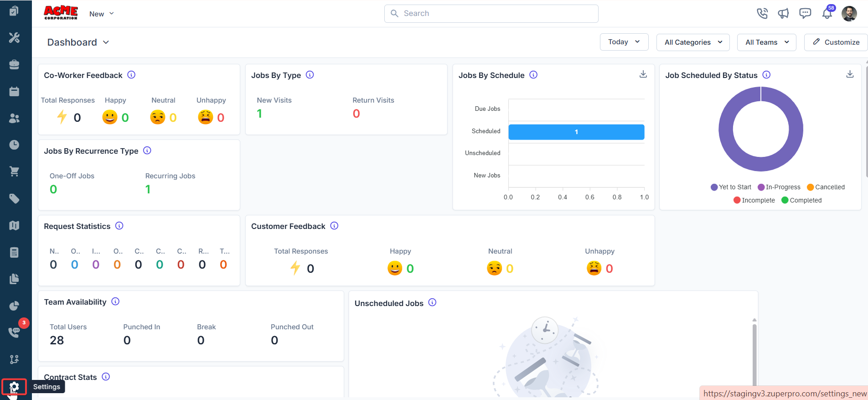
Task: Toggle the Completed legend item
Action: pos(801,200)
